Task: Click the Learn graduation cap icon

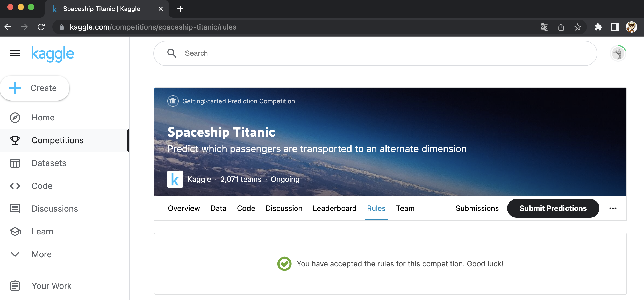Action: pyautogui.click(x=15, y=231)
